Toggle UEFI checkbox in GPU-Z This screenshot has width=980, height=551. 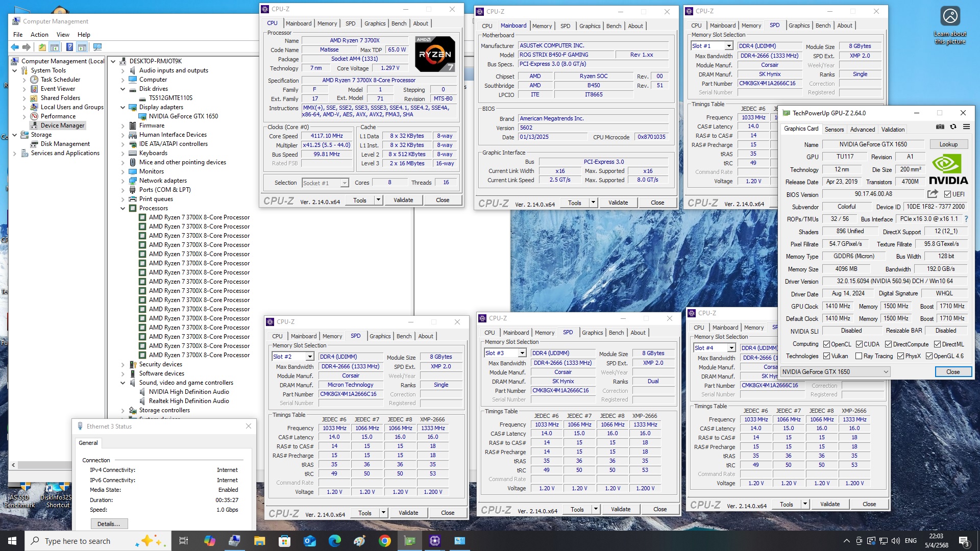pos(947,194)
